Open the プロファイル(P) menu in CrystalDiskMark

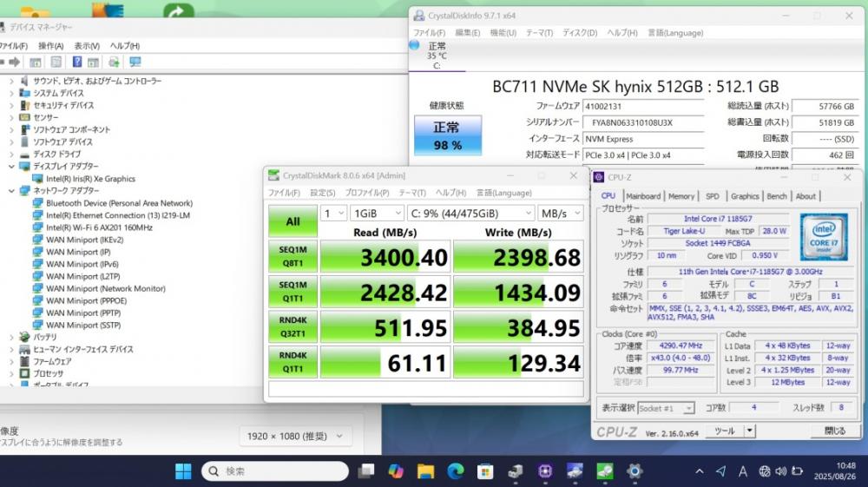point(367,193)
